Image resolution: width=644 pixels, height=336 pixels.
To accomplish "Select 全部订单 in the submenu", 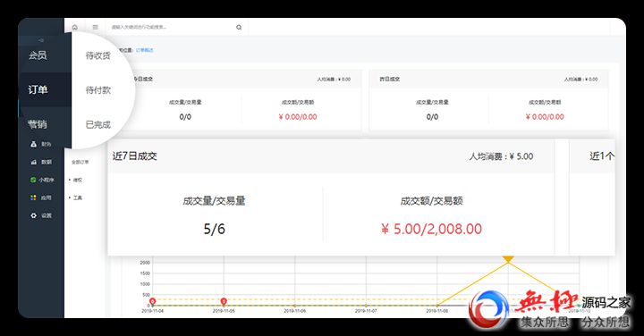I will [80, 162].
